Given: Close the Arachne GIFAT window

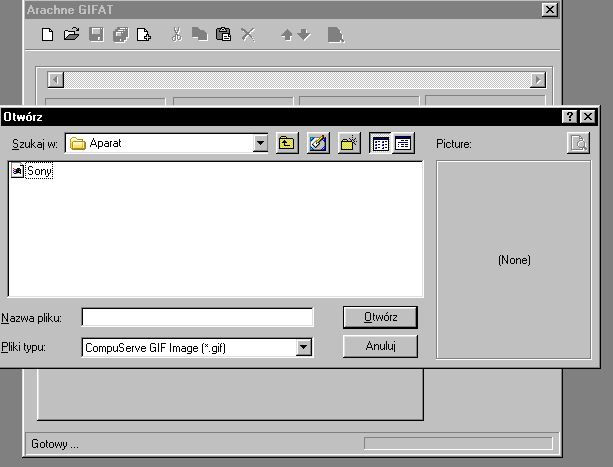Looking at the screenshot, I should point(550,9).
